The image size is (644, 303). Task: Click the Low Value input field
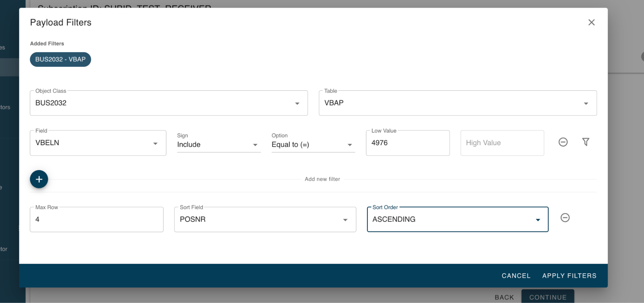tap(408, 143)
